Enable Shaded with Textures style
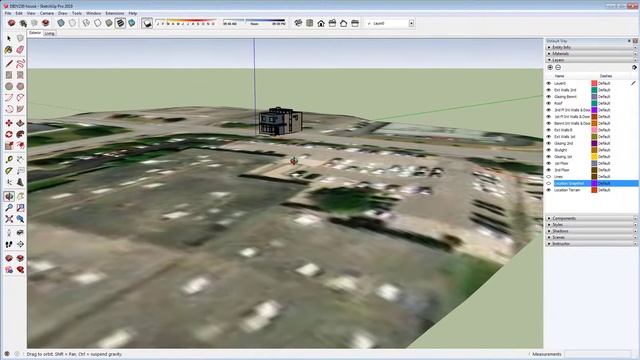This screenshot has height=360, width=640. pos(120,23)
